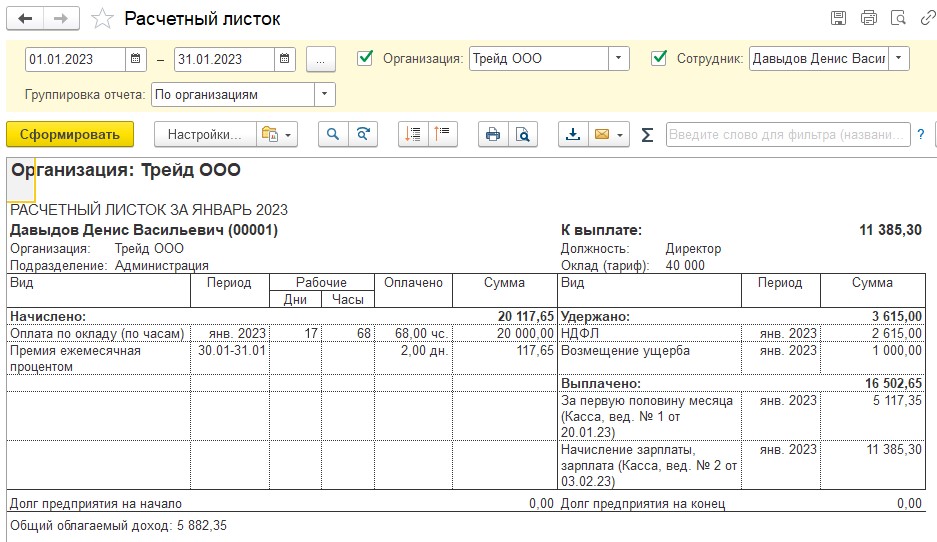Click the Трейд ООО organization field
The width and height of the screenshot is (937, 542).
coord(539,59)
